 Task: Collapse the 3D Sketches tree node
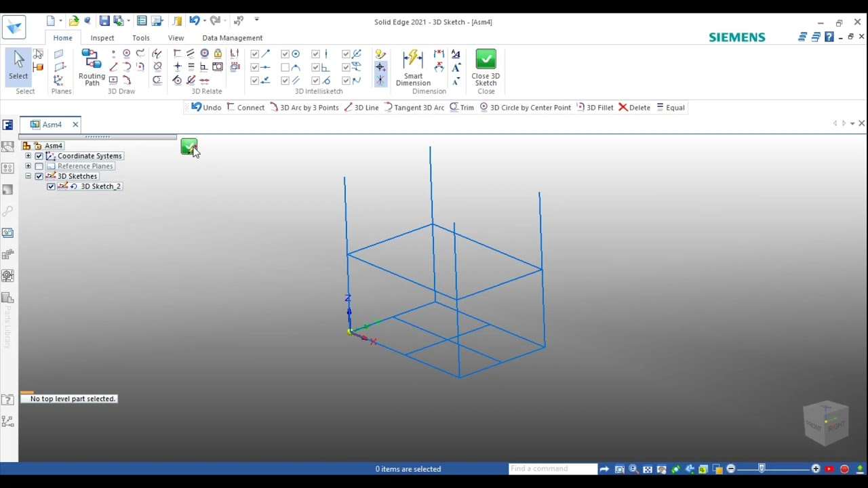(28, 176)
